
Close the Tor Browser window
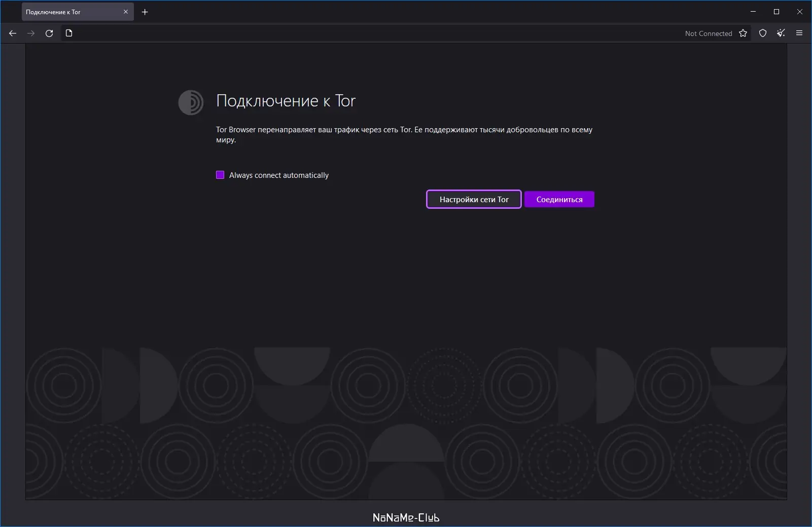click(x=800, y=12)
